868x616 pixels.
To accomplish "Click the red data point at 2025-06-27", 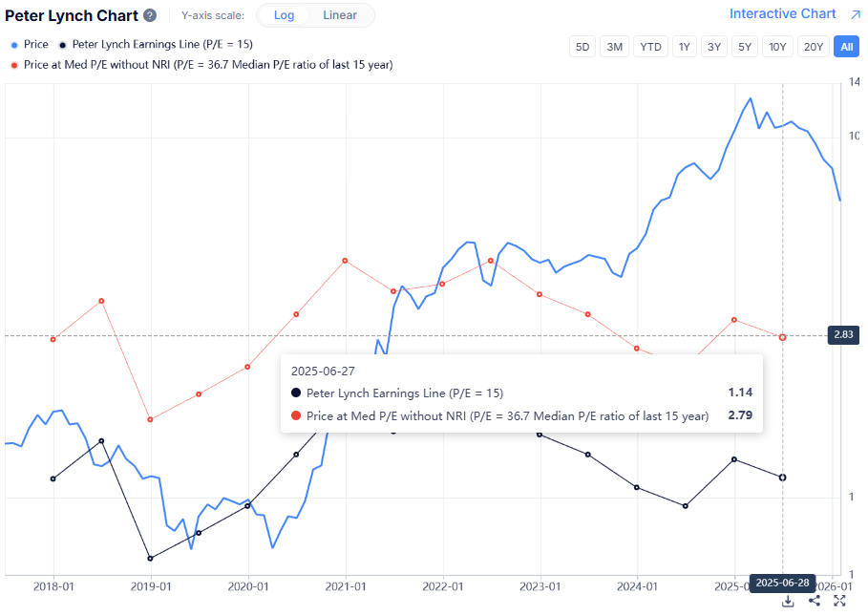I will pos(783,337).
